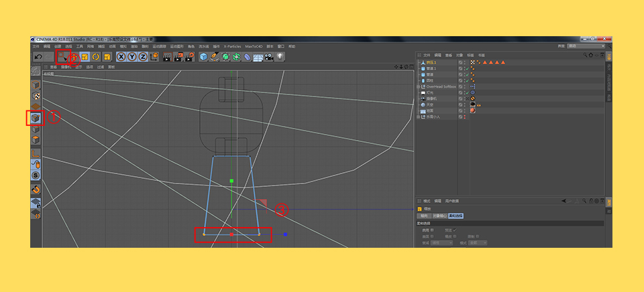This screenshot has height=292, width=644.
Task: Open the 帮助 menu at end of the menu bar
Action: 292,46
